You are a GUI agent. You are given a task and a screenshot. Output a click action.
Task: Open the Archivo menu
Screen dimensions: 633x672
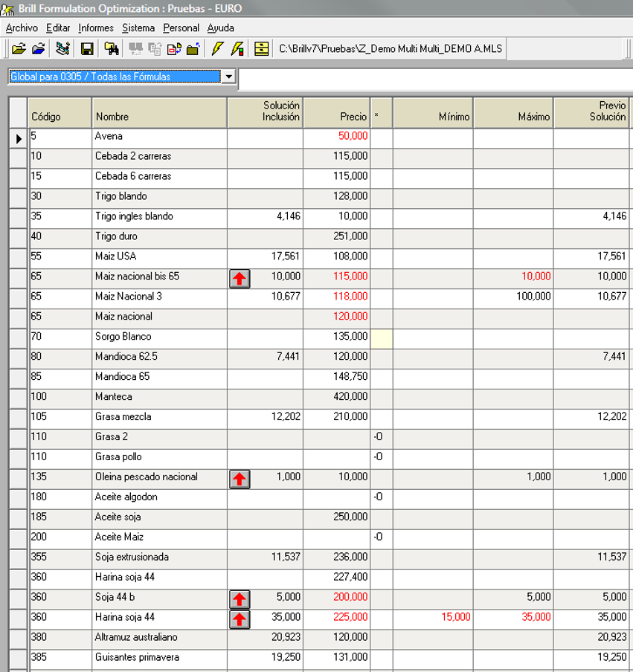click(22, 28)
